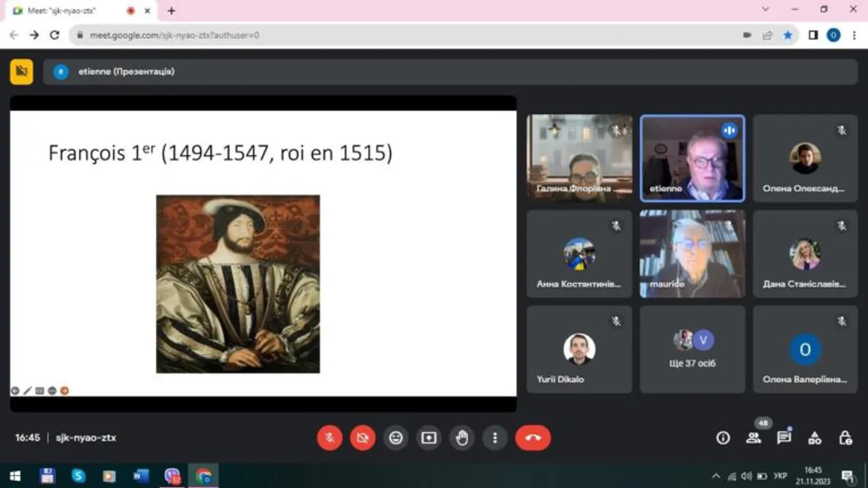
Task: Click the etienne (Презентація) presentation label
Action: [126, 71]
